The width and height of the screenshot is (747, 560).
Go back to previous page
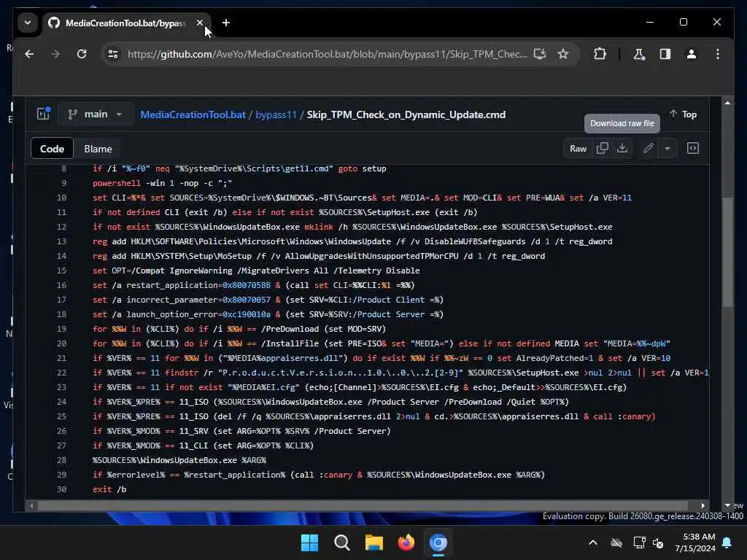(x=29, y=54)
